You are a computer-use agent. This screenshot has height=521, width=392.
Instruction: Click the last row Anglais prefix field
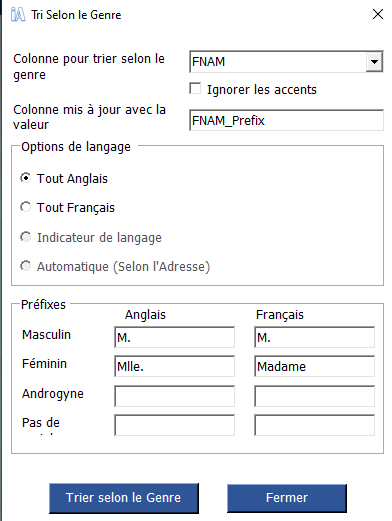174,425
